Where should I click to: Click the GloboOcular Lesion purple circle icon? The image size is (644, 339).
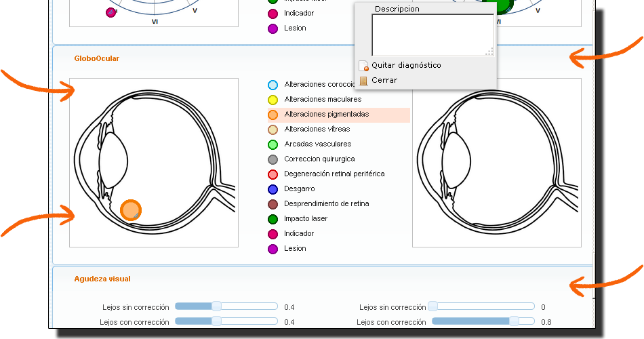[x=273, y=249]
